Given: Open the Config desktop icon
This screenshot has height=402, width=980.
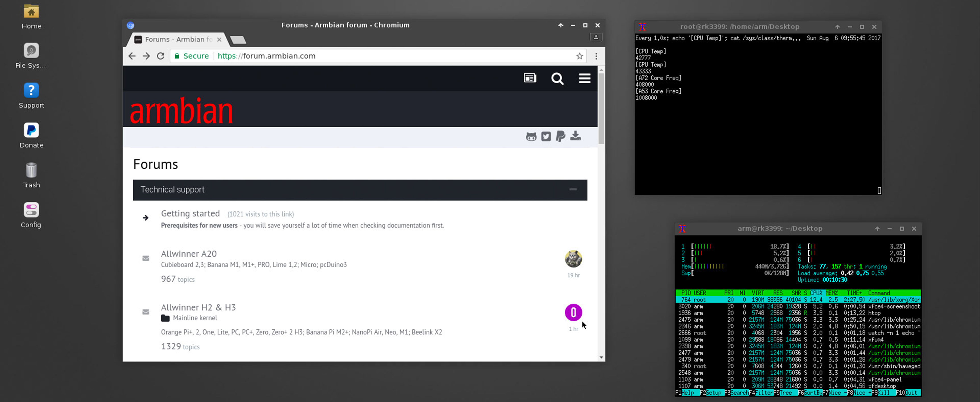Looking at the screenshot, I should click(x=31, y=210).
